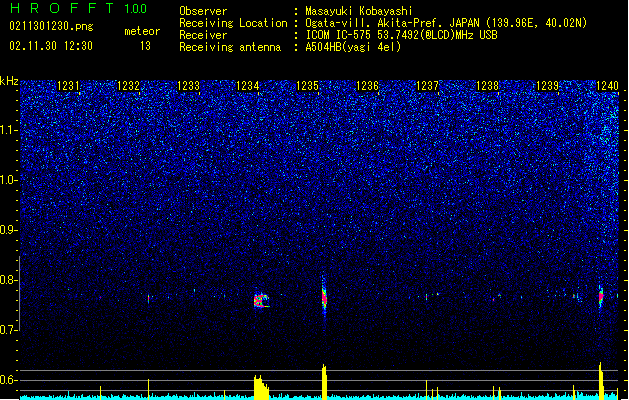Click the 0.8 frequency axis label
This screenshot has height=400, width=629.
click(9, 280)
